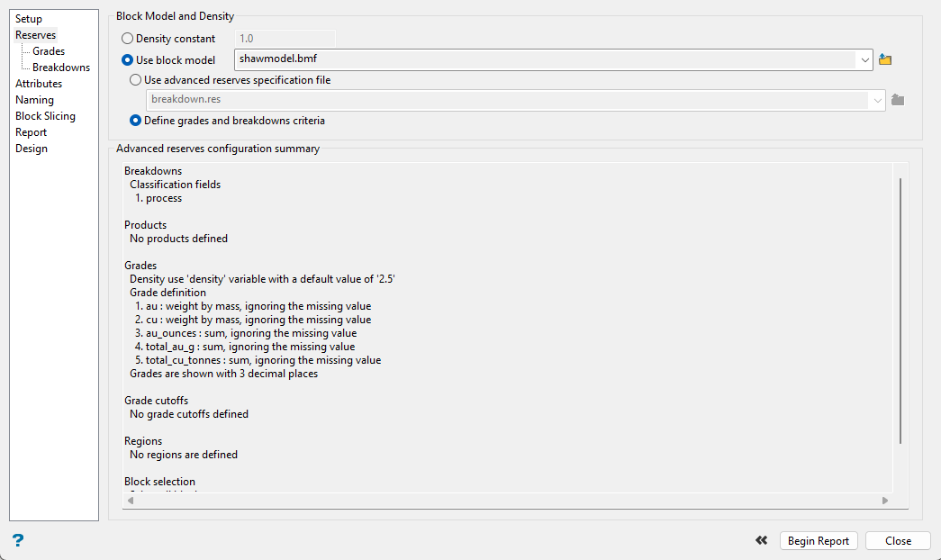Select the Density constant radio button

point(127,39)
